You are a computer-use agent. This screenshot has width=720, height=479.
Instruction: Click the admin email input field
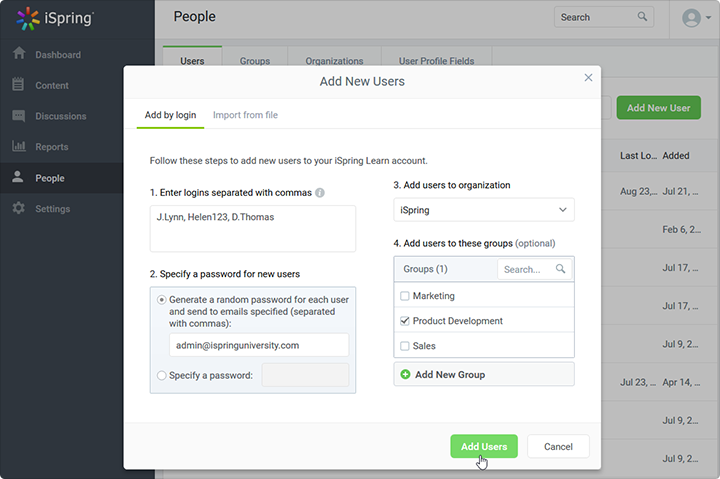point(259,345)
